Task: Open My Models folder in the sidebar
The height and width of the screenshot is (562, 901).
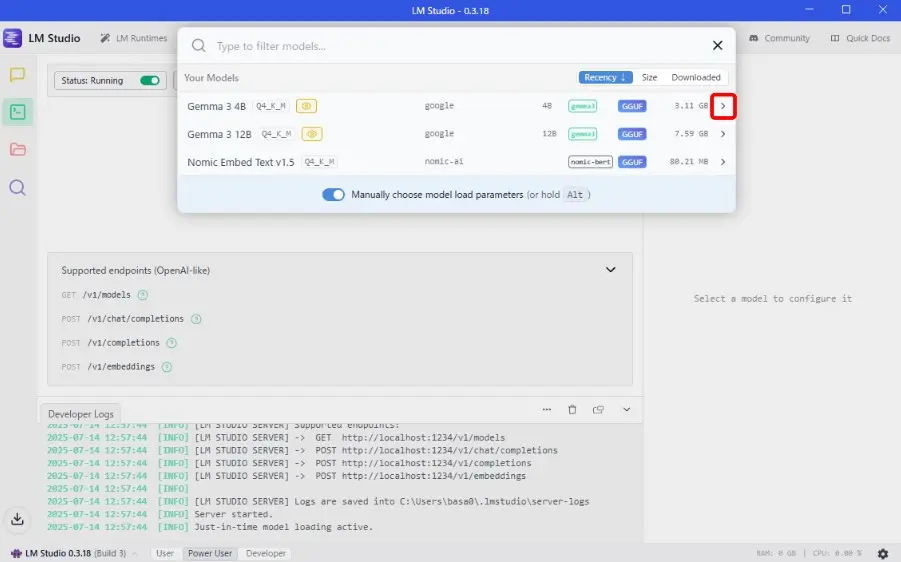Action: 17,149
